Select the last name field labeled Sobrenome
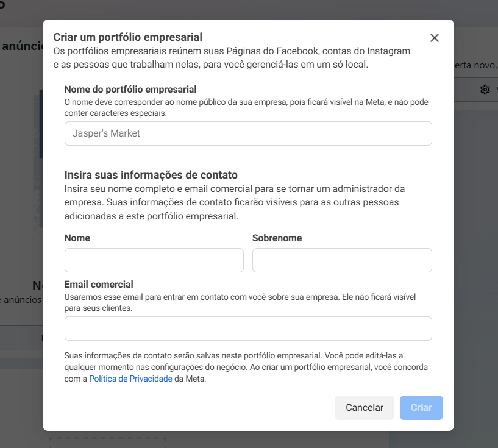The height and width of the screenshot is (448, 498). [x=341, y=260]
